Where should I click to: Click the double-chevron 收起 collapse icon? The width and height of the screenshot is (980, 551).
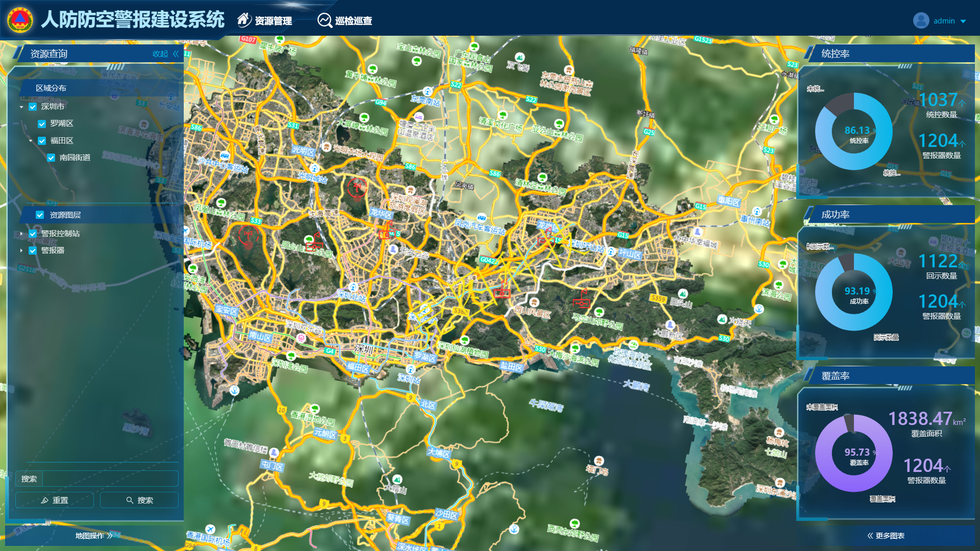tap(176, 54)
